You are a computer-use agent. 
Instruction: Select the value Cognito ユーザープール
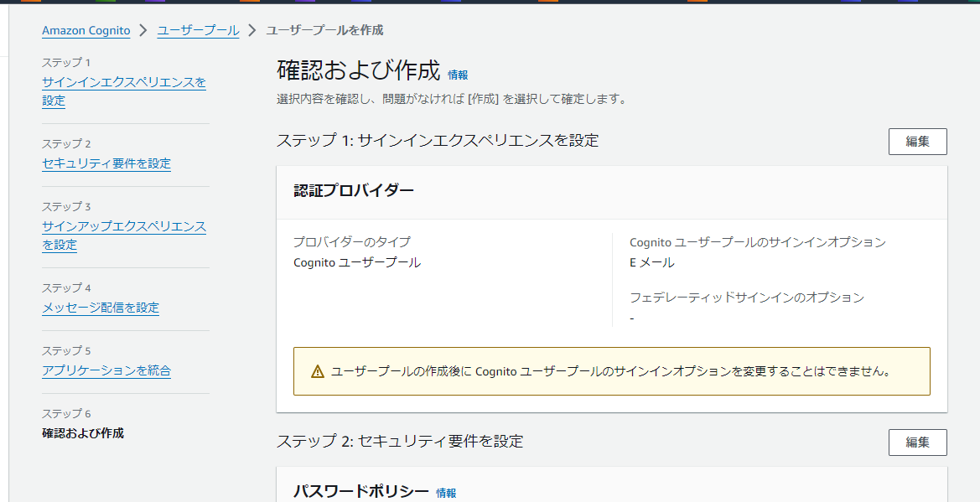tap(357, 262)
